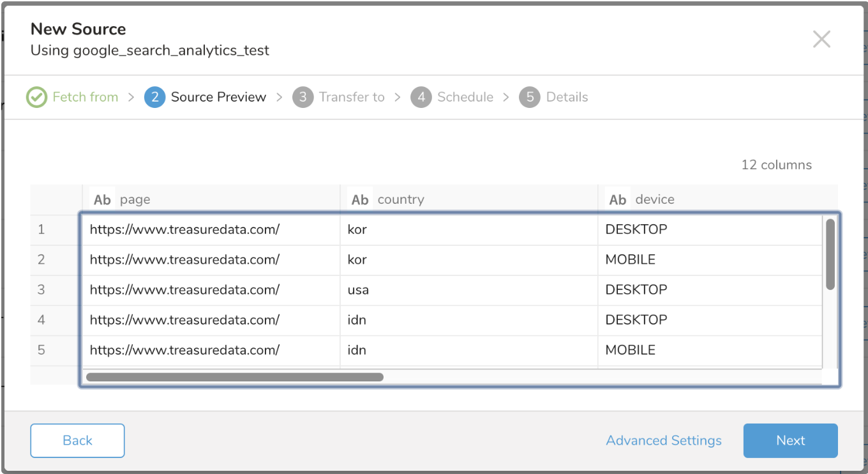Go to the Fetch from step

point(85,97)
